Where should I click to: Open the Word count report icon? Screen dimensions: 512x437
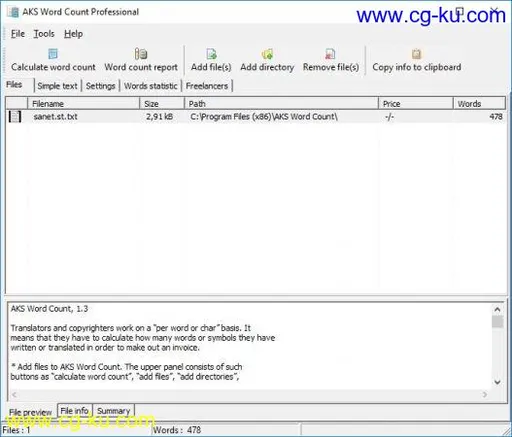coord(141,54)
